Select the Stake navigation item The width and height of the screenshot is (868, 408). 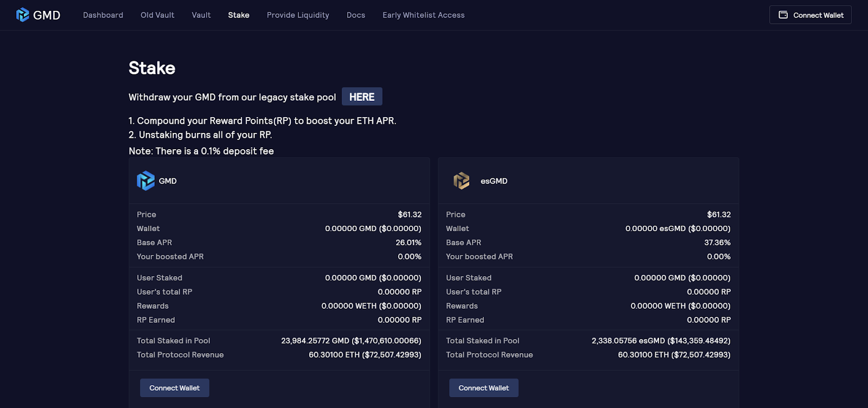239,15
